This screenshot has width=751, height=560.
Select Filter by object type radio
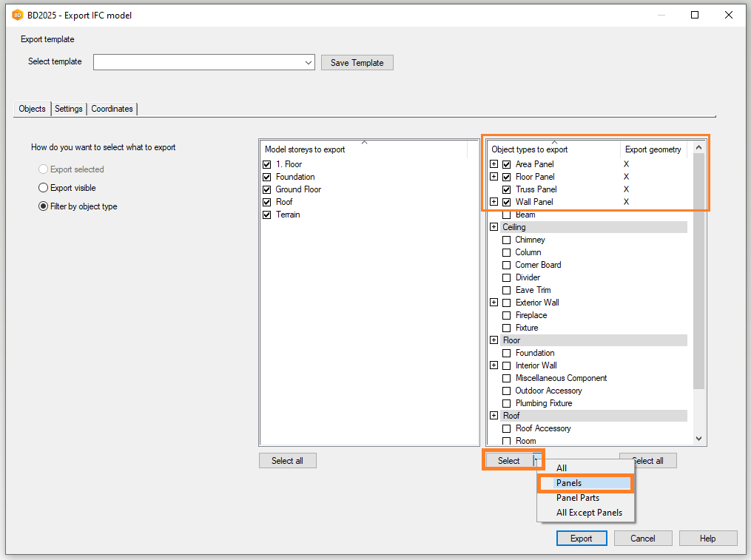[x=44, y=206]
